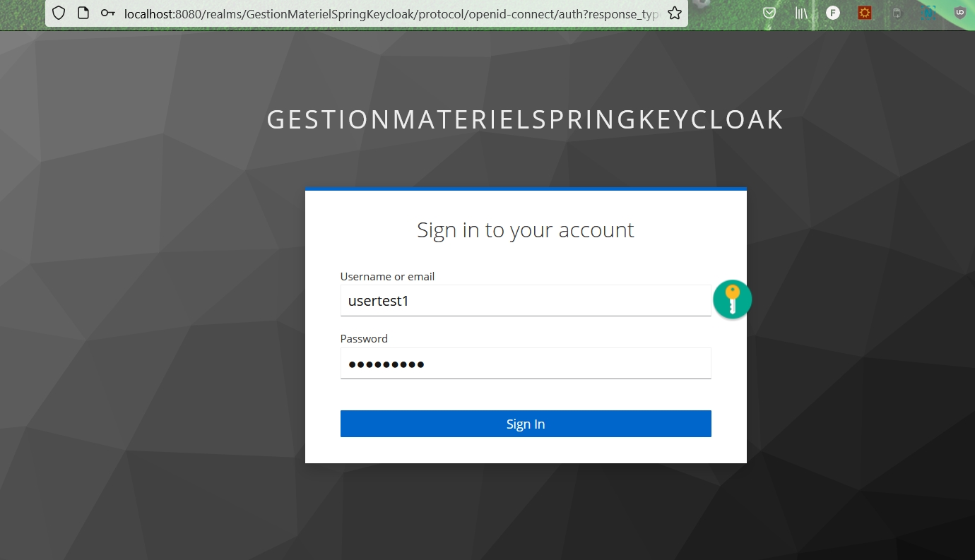
Task: Click the teal dashed-square extension icon
Action: click(928, 13)
